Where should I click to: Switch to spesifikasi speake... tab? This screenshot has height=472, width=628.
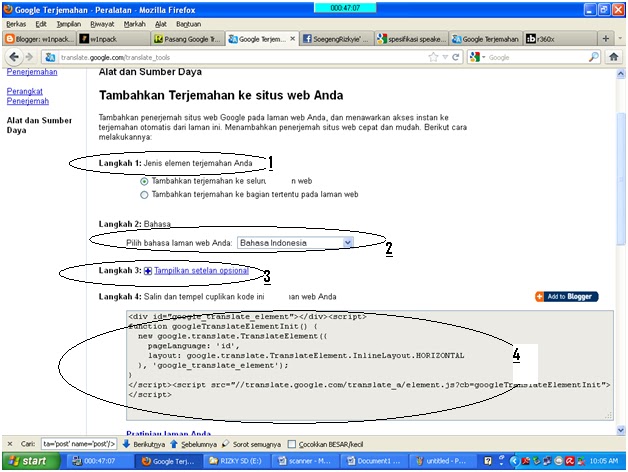pyautogui.click(x=411, y=39)
